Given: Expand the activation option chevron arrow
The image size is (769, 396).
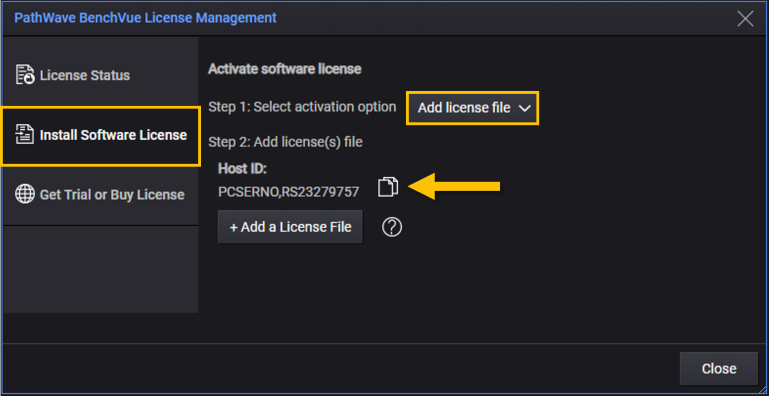Looking at the screenshot, I should tap(525, 108).
